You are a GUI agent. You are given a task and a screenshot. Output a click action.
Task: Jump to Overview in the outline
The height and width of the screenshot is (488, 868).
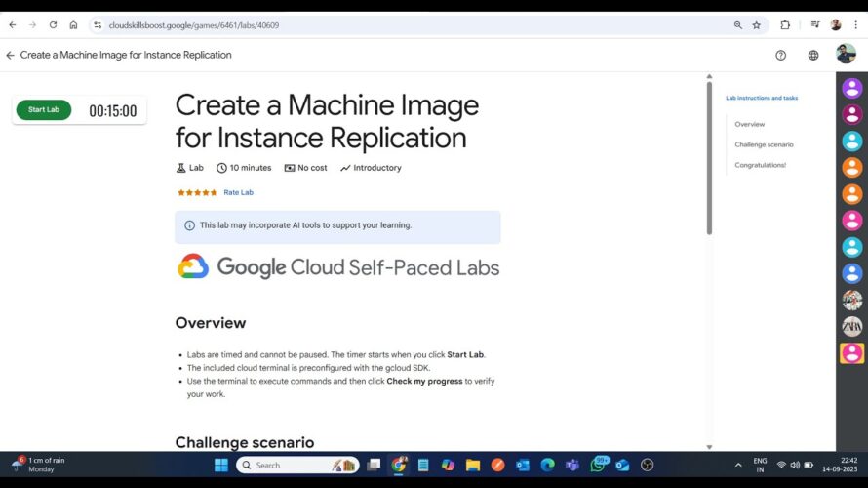(750, 124)
